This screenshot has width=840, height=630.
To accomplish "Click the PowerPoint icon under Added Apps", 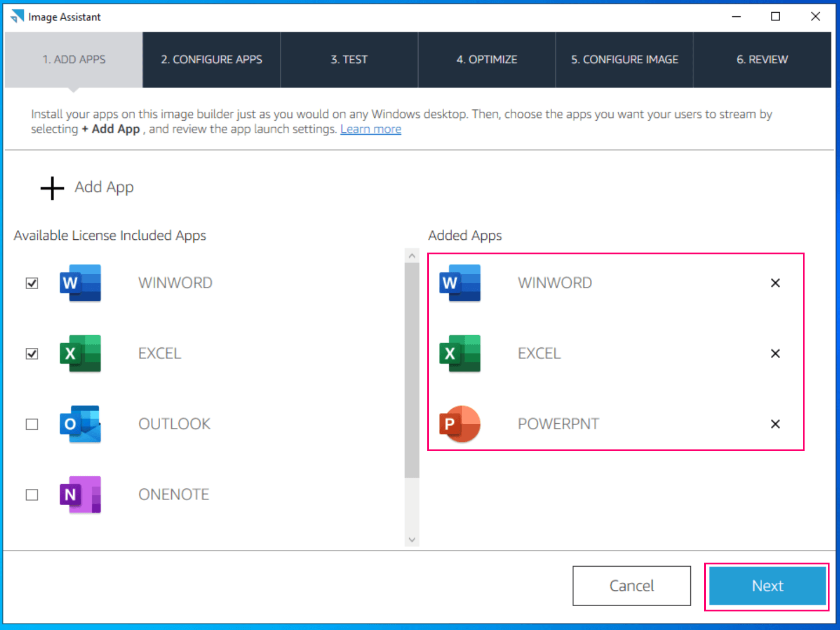I will click(x=459, y=424).
